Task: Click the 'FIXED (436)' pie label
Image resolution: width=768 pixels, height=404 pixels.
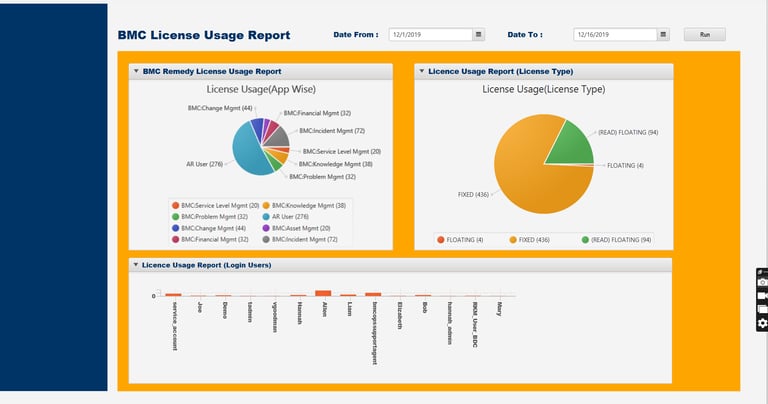Action: (x=473, y=195)
